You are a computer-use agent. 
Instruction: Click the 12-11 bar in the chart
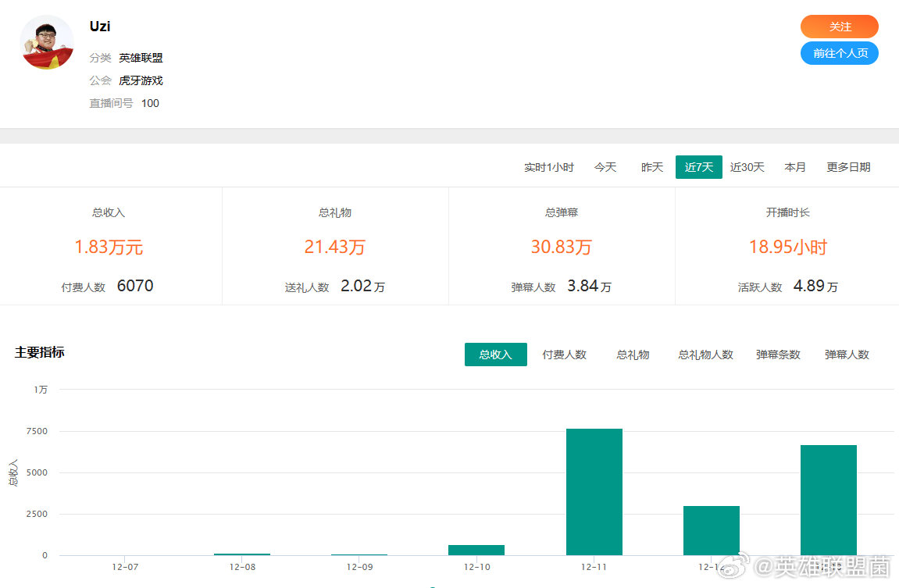pyautogui.click(x=594, y=492)
